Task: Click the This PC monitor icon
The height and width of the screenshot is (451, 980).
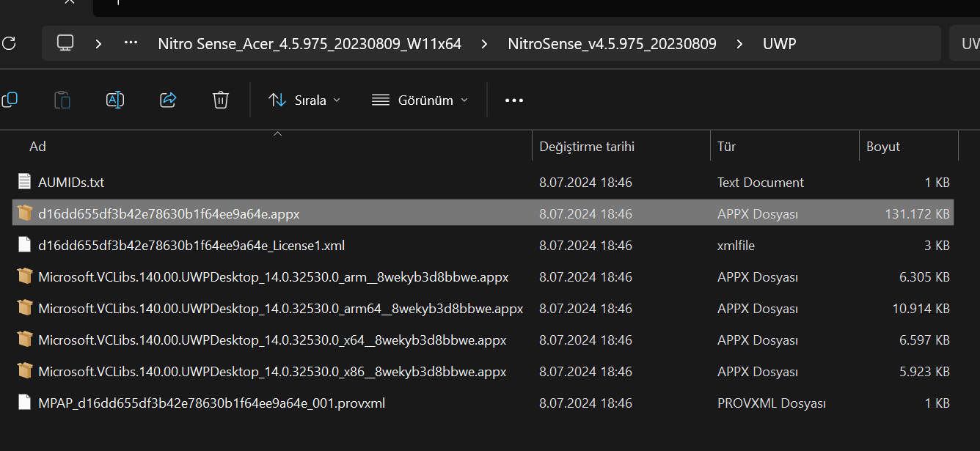Action: pos(65,43)
